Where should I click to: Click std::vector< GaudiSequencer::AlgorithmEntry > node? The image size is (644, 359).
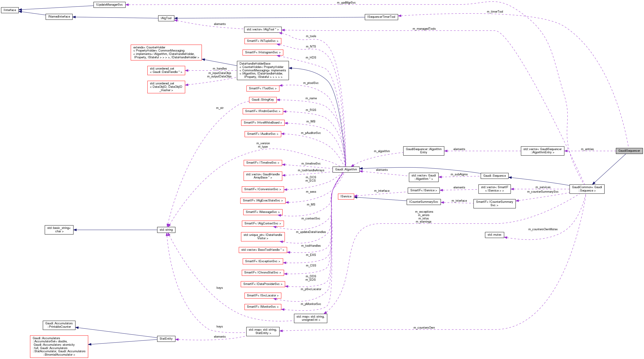pyautogui.click(x=542, y=151)
